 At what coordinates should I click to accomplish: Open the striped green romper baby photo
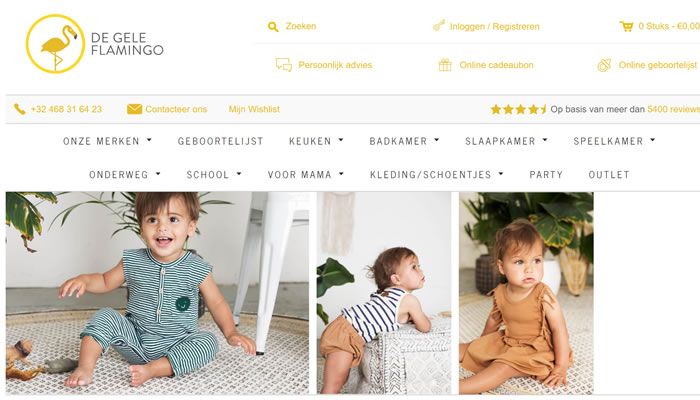click(x=157, y=293)
